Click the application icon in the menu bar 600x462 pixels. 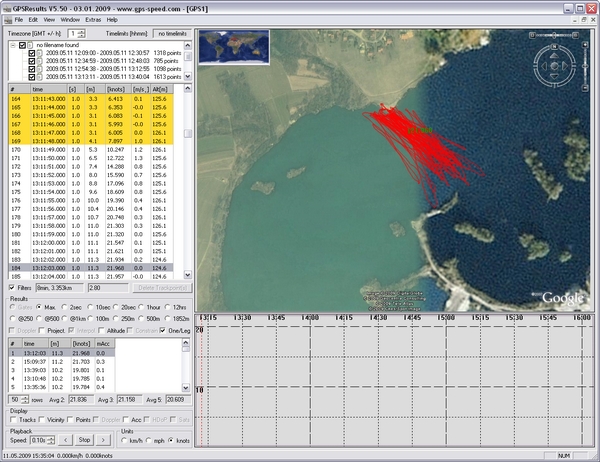pos(8,20)
